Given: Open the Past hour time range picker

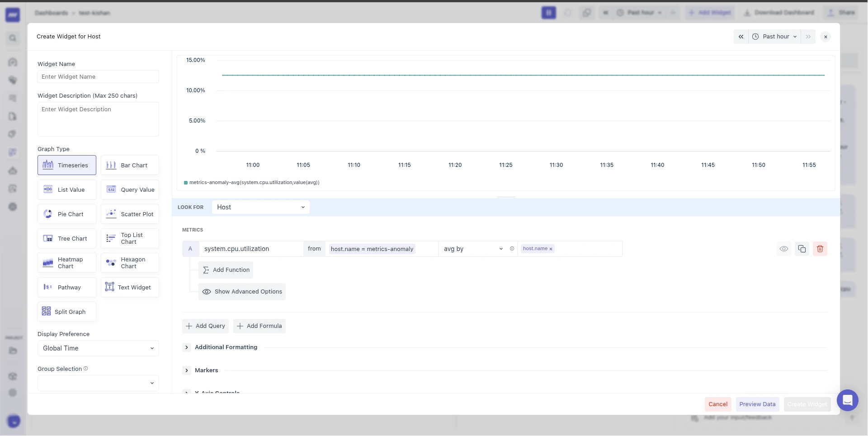Looking at the screenshot, I should [x=775, y=37].
